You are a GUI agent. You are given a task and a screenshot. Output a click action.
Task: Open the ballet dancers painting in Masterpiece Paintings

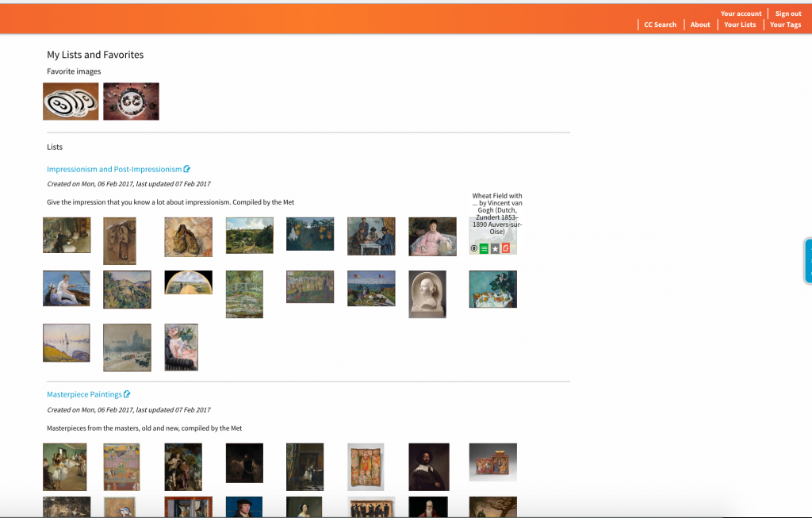tap(65, 466)
